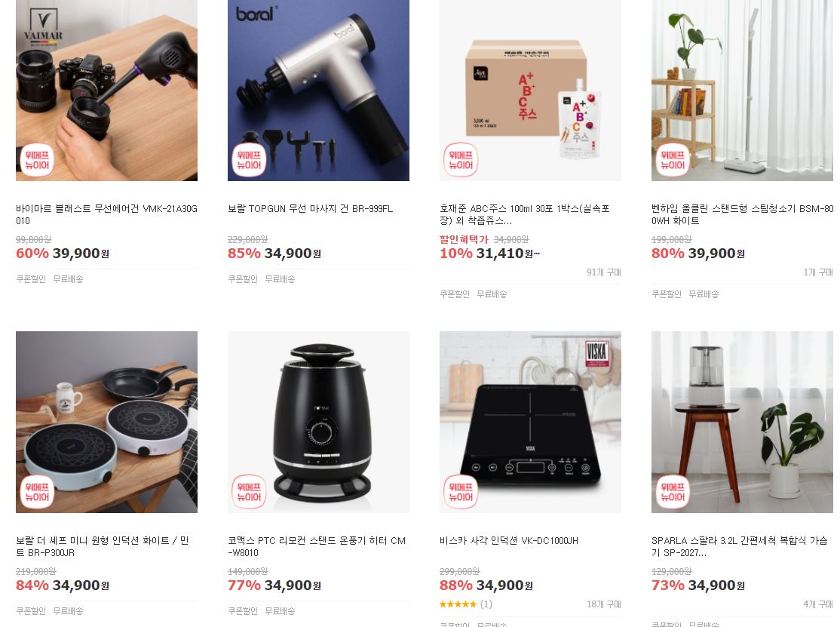Click the 위메프 뉴이어 badge on boral massage gun image
The height and width of the screenshot is (627, 840).
pos(249,160)
